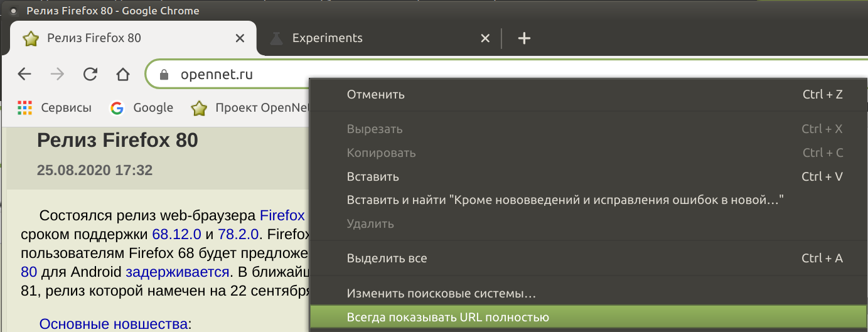The height and width of the screenshot is (332, 868).
Task: Click the Релиз Firefox 80 headline
Action: coord(117,141)
